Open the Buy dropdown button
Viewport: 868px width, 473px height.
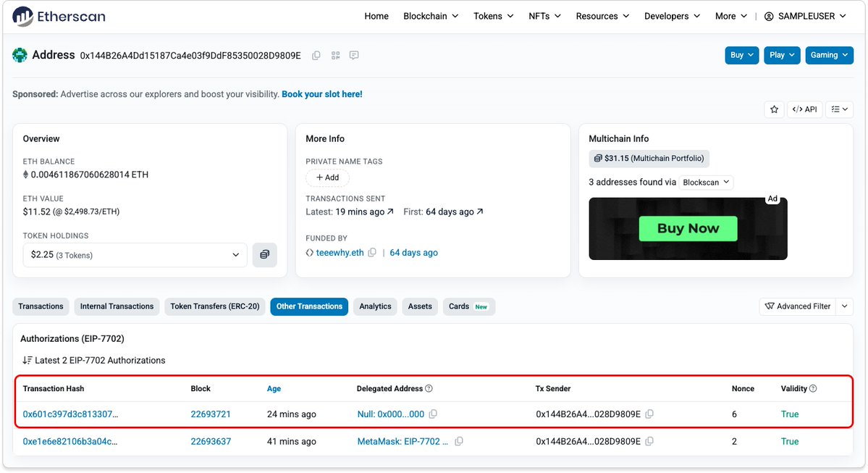(742, 55)
